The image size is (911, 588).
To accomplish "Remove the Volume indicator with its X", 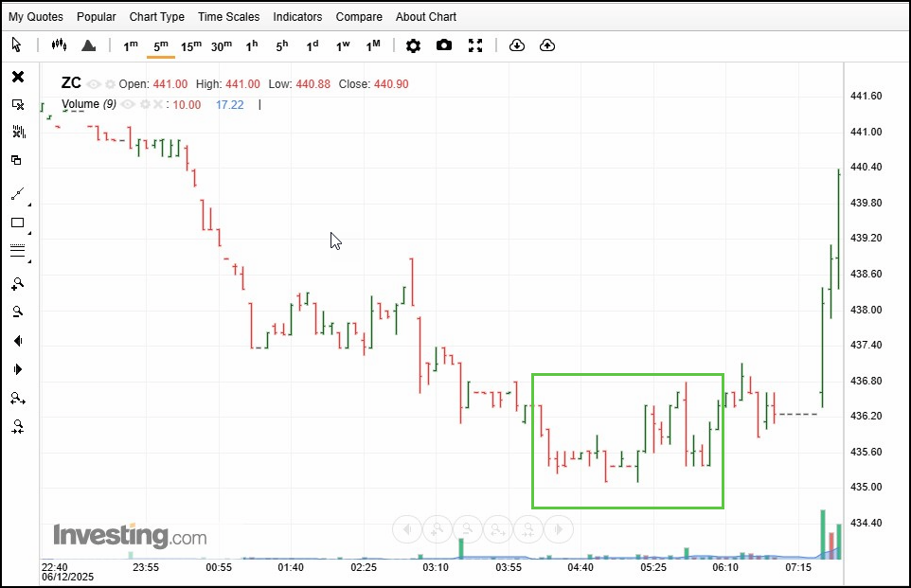I will [157, 104].
